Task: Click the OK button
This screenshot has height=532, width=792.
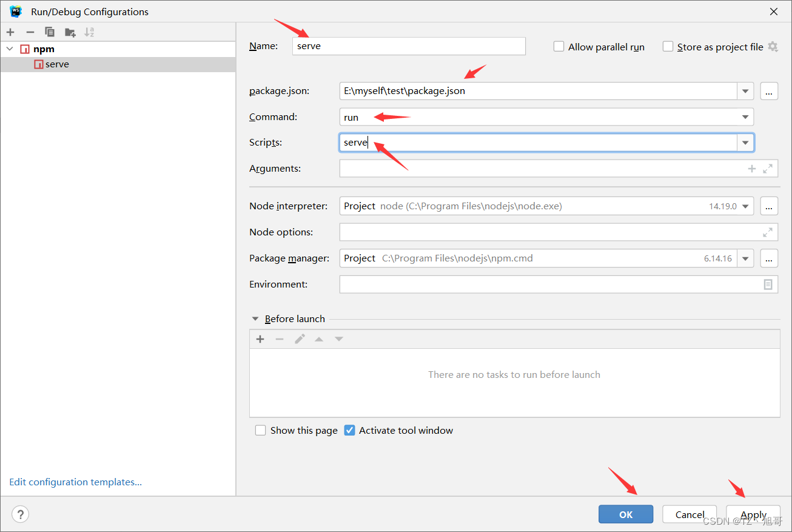Action: pyautogui.click(x=626, y=514)
